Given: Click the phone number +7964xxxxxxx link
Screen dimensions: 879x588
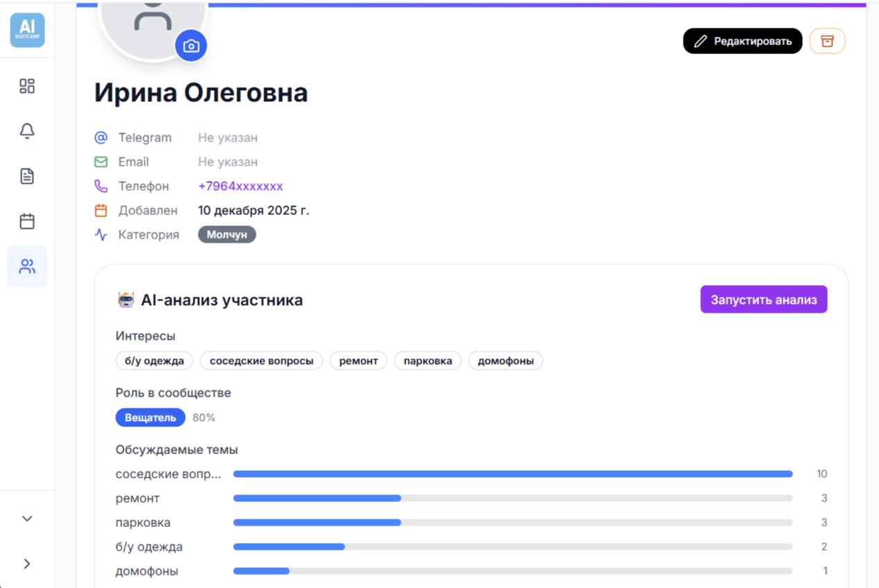Looking at the screenshot, I should [241, 186].
